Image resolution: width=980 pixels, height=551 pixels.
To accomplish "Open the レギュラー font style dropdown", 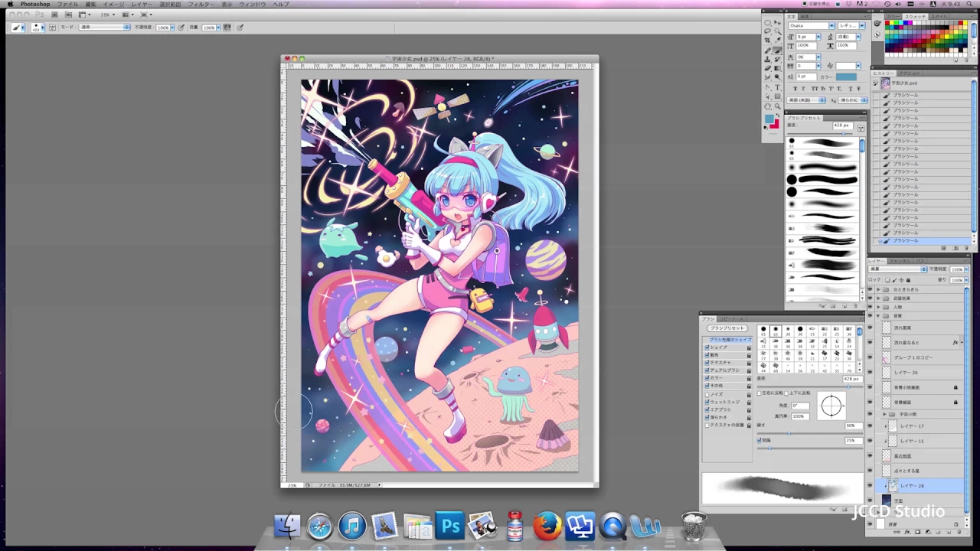I will click(862, 26).
